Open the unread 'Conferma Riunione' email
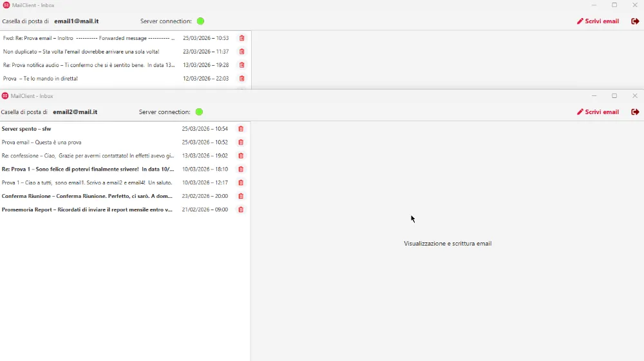 125,196
